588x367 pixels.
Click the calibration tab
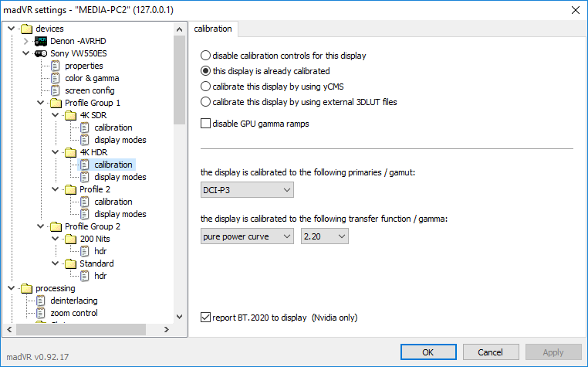pos(213,29)
